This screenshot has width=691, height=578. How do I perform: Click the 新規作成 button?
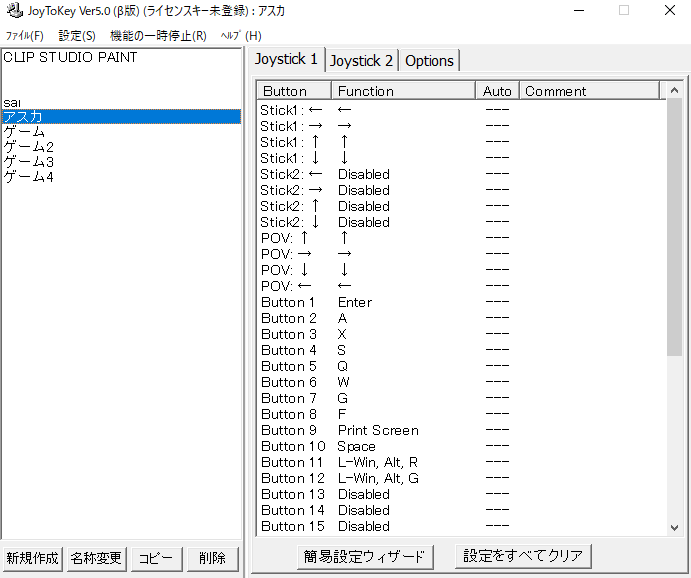point(32,558)
